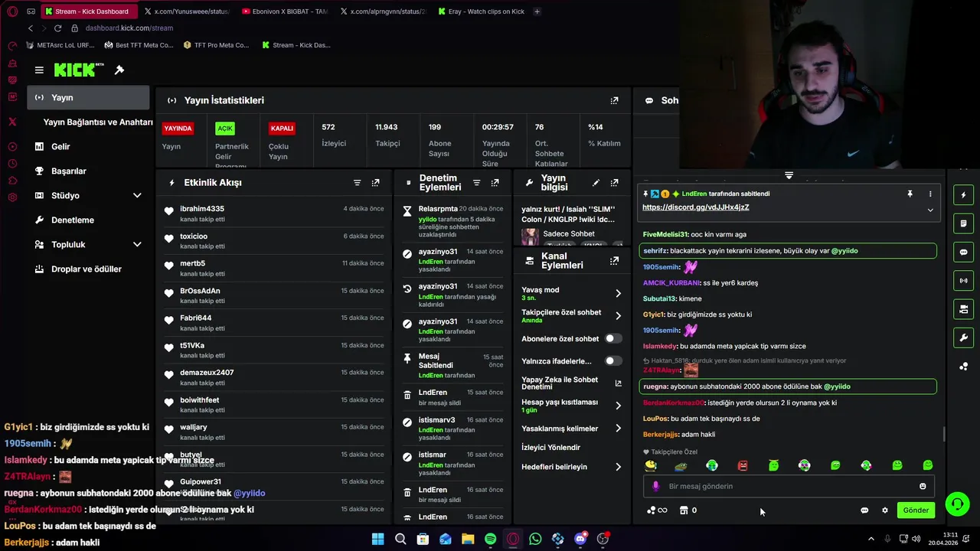Click the broadcast signal icon in right sidebar
This screenshot has height=551, width=980.
(x=963, y=281)
